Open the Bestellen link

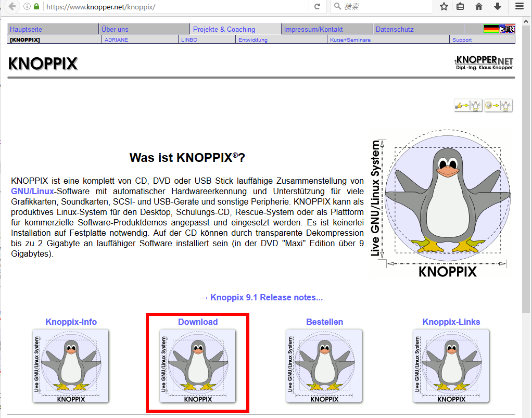[x=324, y=322]
